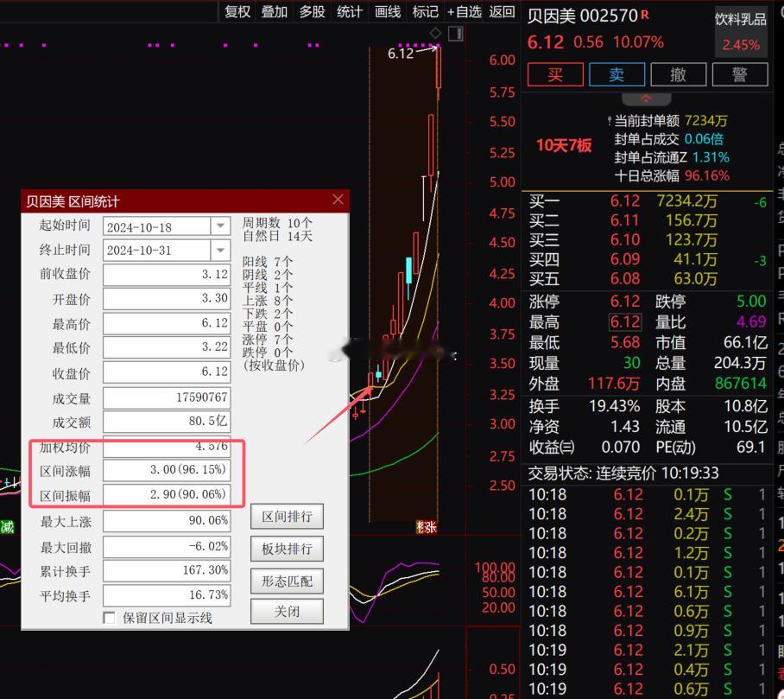Click the 关闭 button in dialog
This screenshot has height=699, width=784.
click(x=287, y=612)
